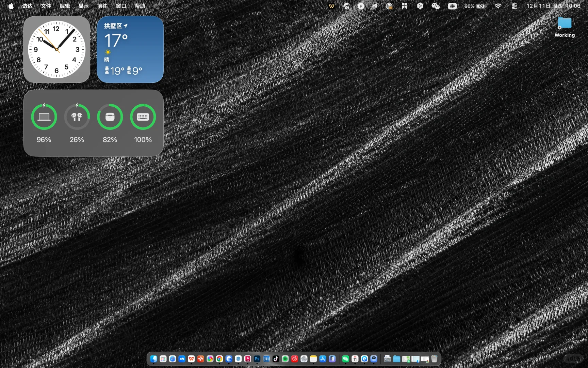
Task: Open iPhone Mirroring in the Dock
Action: (332, 359)
